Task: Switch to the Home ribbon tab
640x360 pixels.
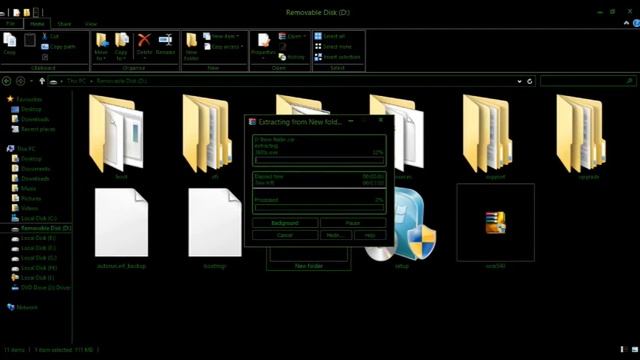Action: click(37, 24)
